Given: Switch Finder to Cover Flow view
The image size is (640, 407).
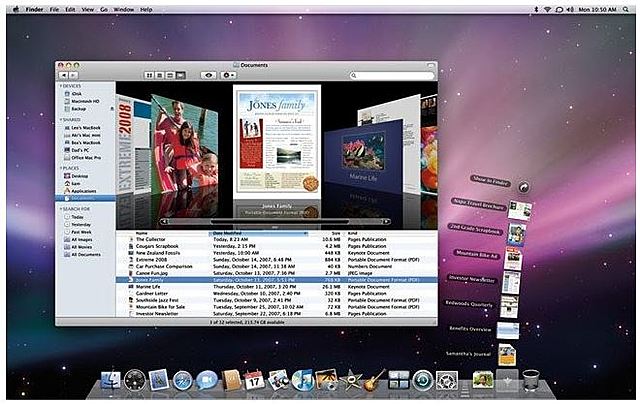Looking at the screenshot, I should point(180,76).
